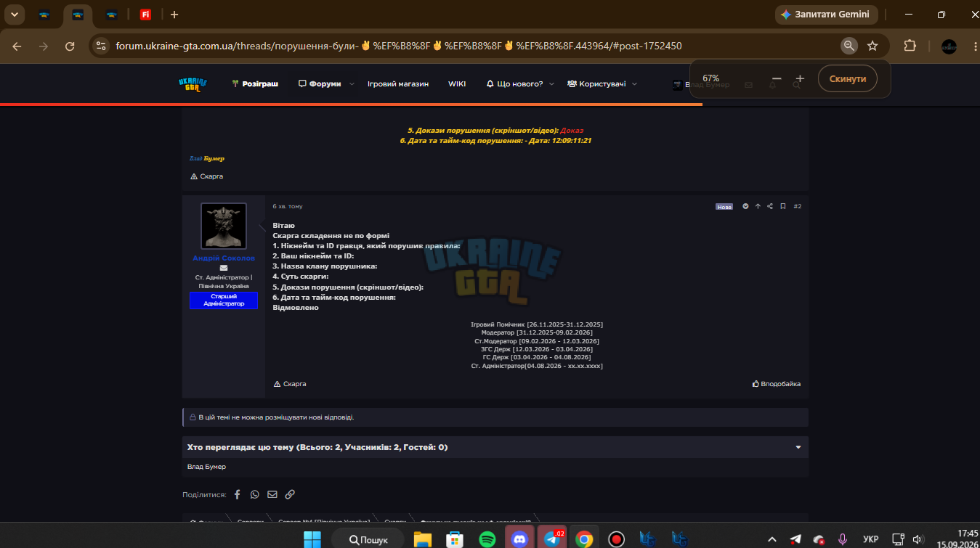Report the Андрій Соколов post via Скарга

(x=290, y=384)
